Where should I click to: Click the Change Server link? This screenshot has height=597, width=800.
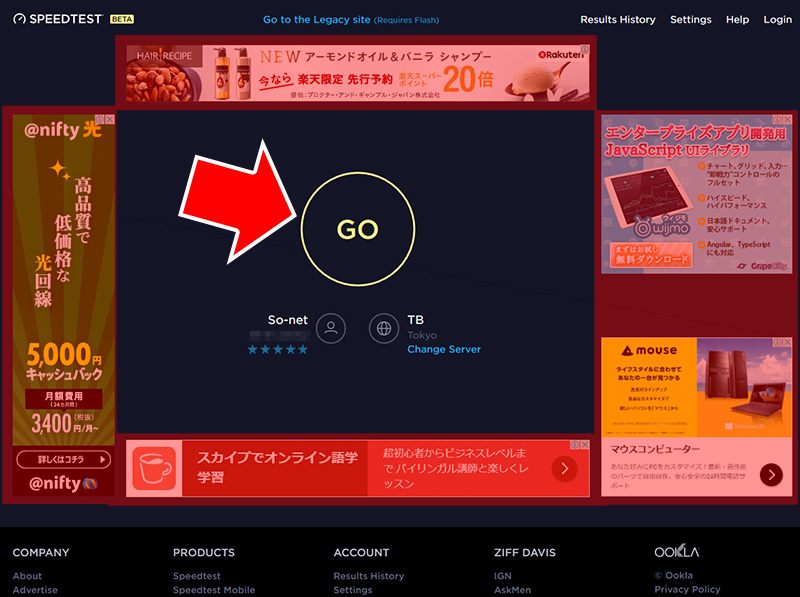coord(443,349)
